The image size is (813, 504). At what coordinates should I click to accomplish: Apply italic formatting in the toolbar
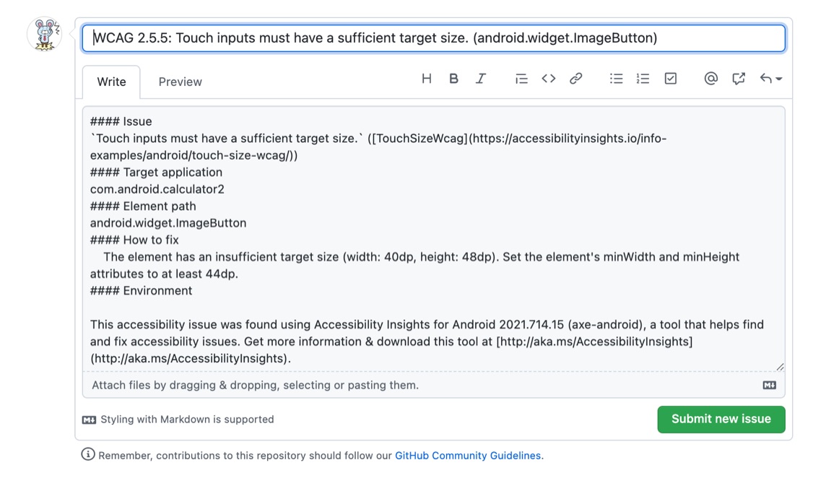pyautogui.click(x=481, y=79)
